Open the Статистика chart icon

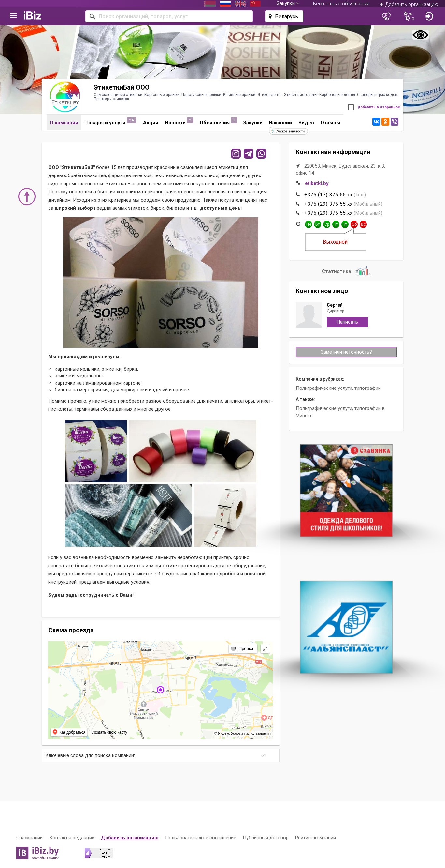[362, 271]
